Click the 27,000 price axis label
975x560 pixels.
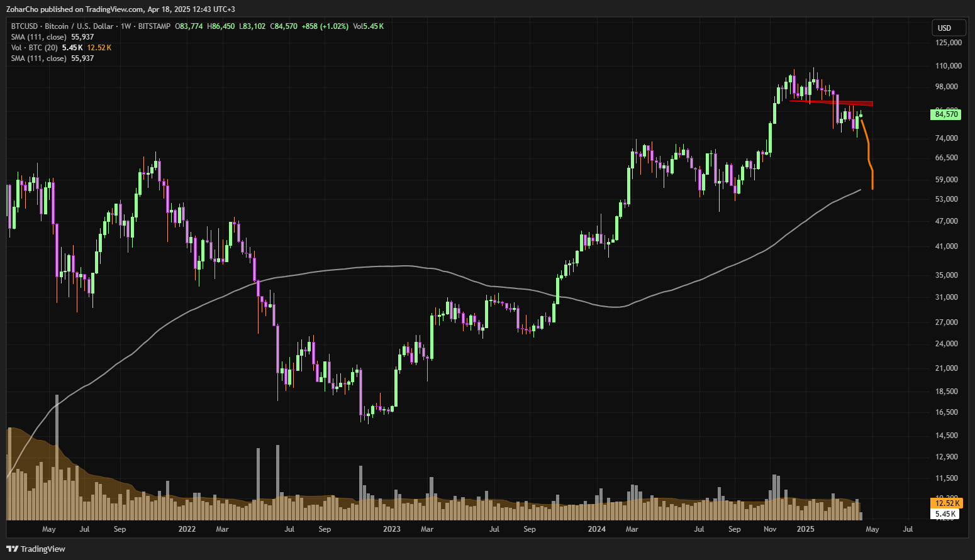pyautogui.click(x=947, y=322)
